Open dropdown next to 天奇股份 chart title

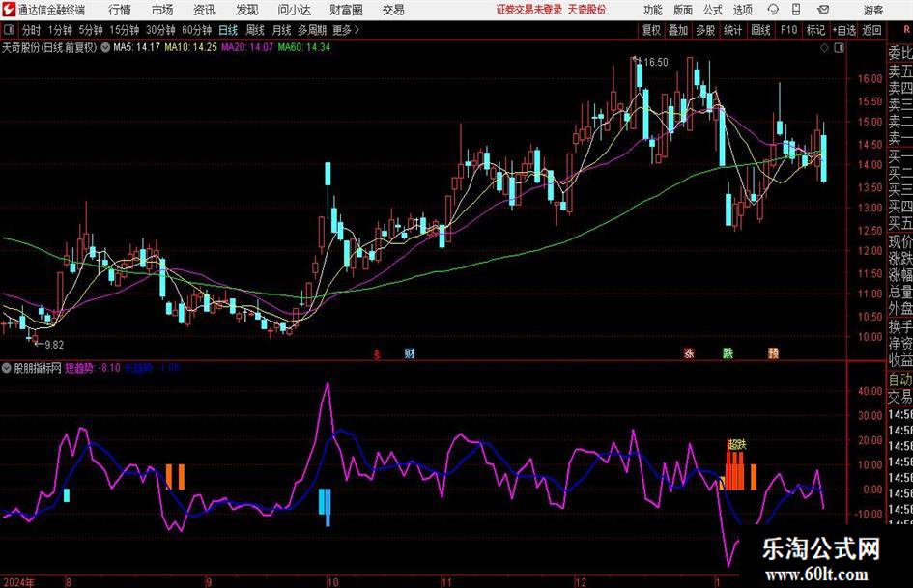point(105,47)
